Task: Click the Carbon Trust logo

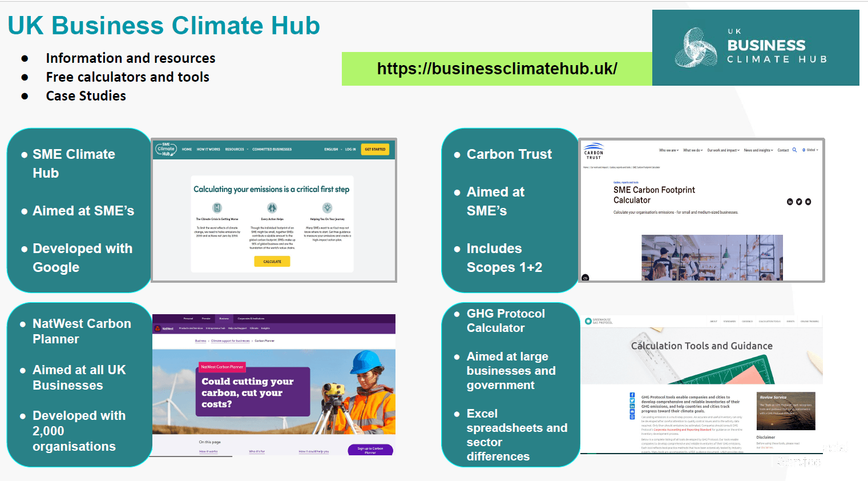Action: click(594, 151)
